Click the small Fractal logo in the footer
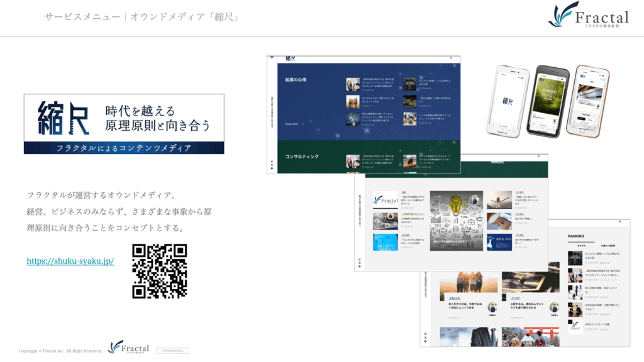This screenshot has width=644, height=362. (x=128, y=348)
